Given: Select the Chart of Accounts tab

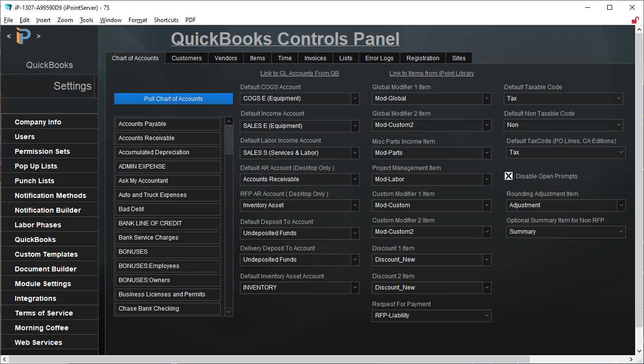Looking at the screenshot, I should tap(135, 58).
